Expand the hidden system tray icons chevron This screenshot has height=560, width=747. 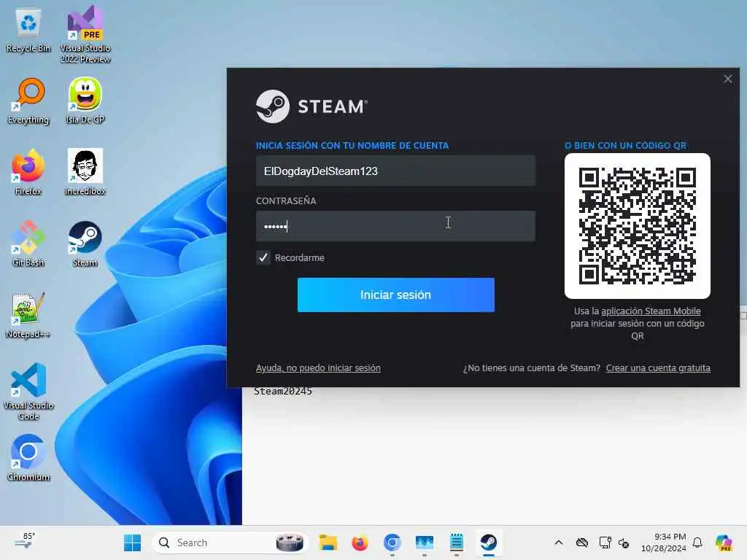[558, 542]
